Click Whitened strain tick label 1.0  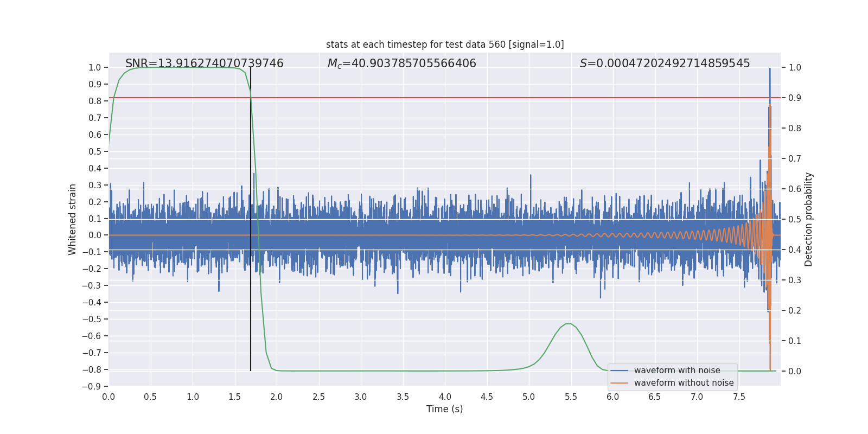95,67
